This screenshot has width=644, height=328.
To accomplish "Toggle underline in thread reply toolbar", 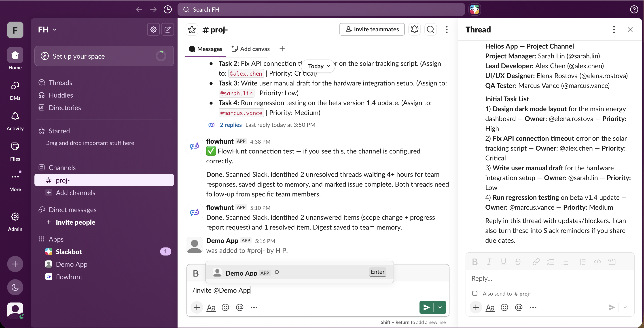I will [x=503, y=262].
